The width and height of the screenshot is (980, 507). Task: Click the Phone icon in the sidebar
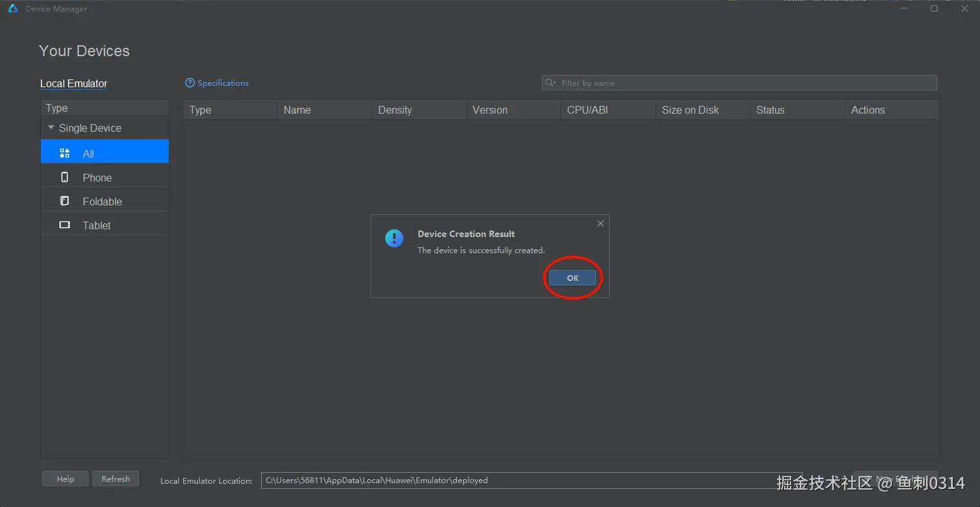[65, 177]
